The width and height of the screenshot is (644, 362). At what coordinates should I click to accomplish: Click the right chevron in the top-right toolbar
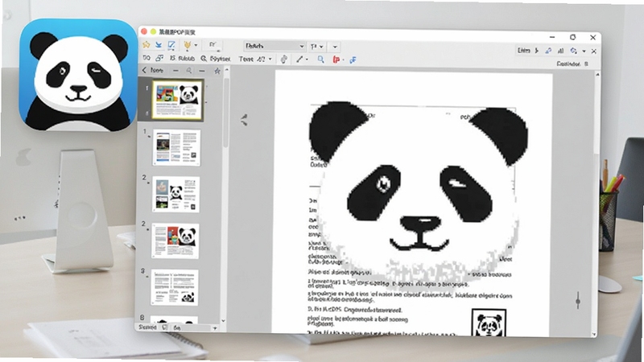tap(536, 51)
